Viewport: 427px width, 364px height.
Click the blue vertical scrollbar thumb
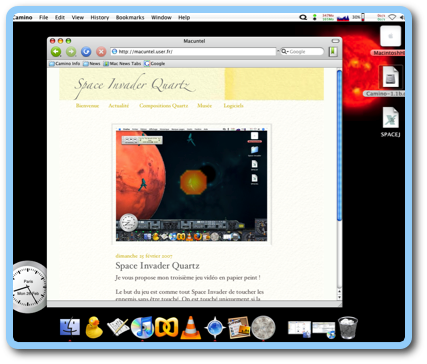(339, 145)
